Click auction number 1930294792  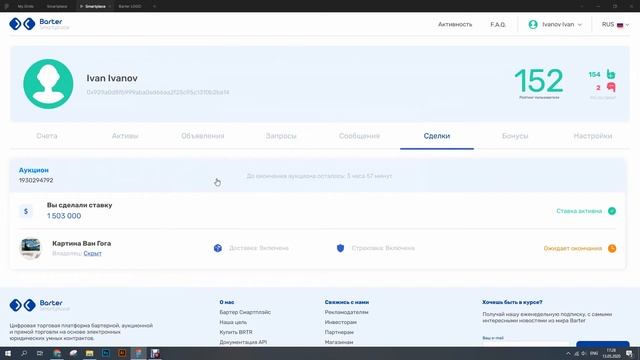tap(36, 180)
